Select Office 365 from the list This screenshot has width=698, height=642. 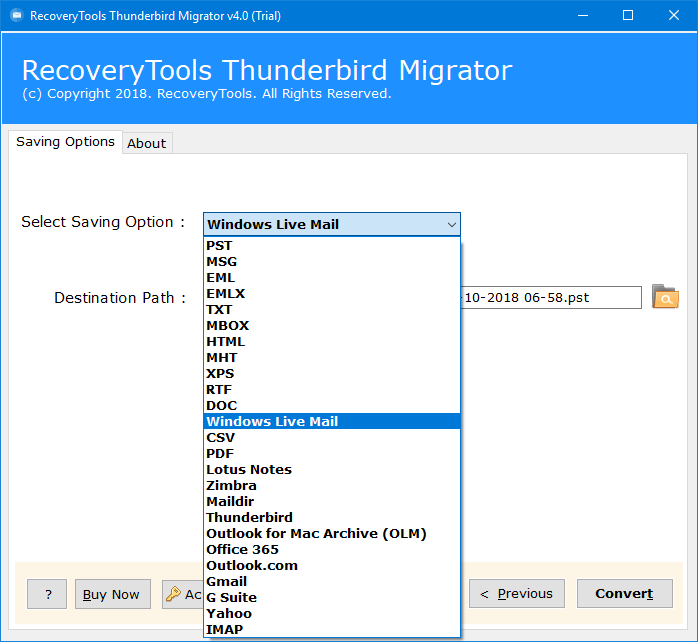point(332,550)
